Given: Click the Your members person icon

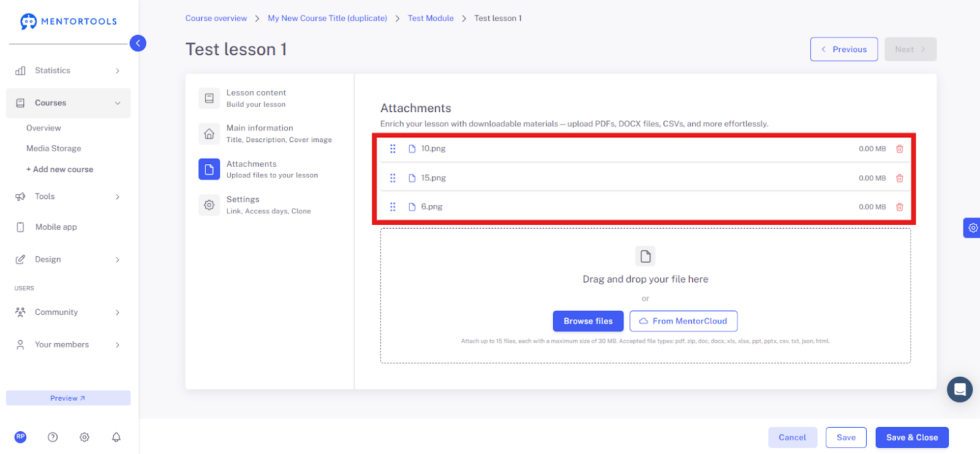Looking at the screenshot, I should [x=20, y=345].
